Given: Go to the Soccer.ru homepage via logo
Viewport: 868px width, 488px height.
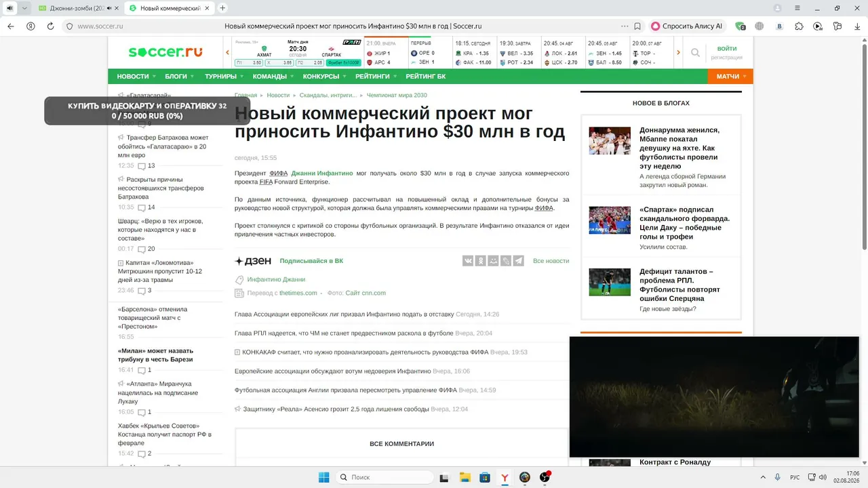Looking at the screenshot, I should [165, 52].
